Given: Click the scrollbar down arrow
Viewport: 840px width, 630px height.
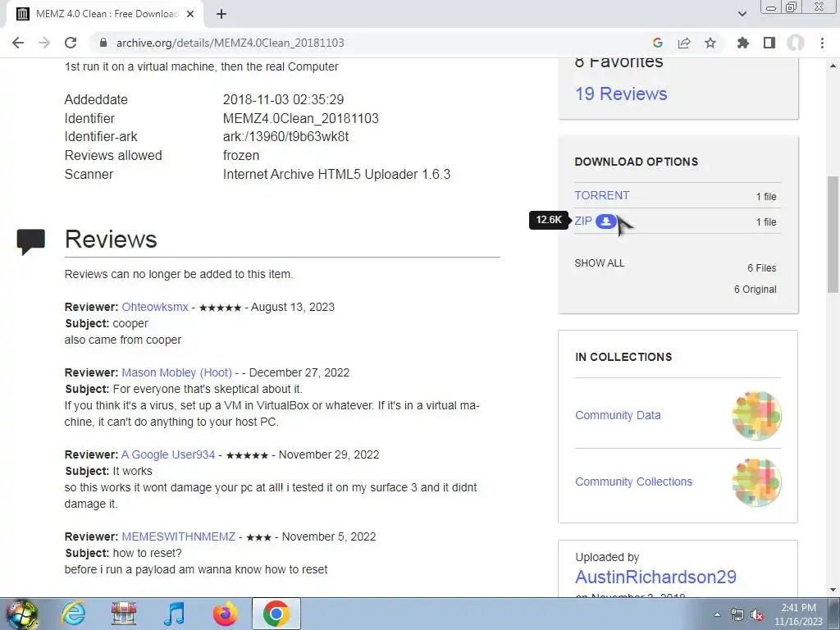Looking at the screenshot, I should (833, 590).
